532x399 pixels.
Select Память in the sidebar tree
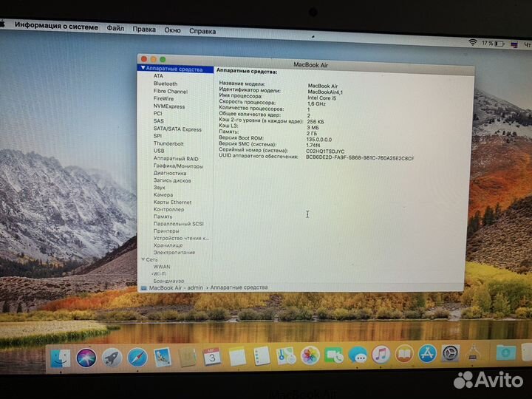(x=163, y=216)
